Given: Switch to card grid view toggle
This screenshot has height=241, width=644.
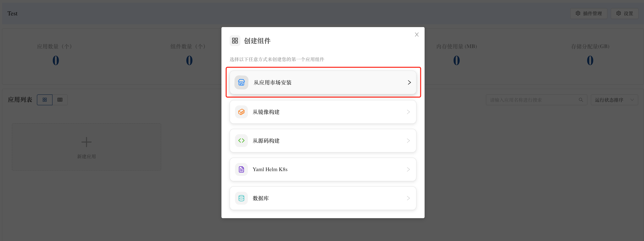Looking at the screenshot, I should [x=45, y=100].
